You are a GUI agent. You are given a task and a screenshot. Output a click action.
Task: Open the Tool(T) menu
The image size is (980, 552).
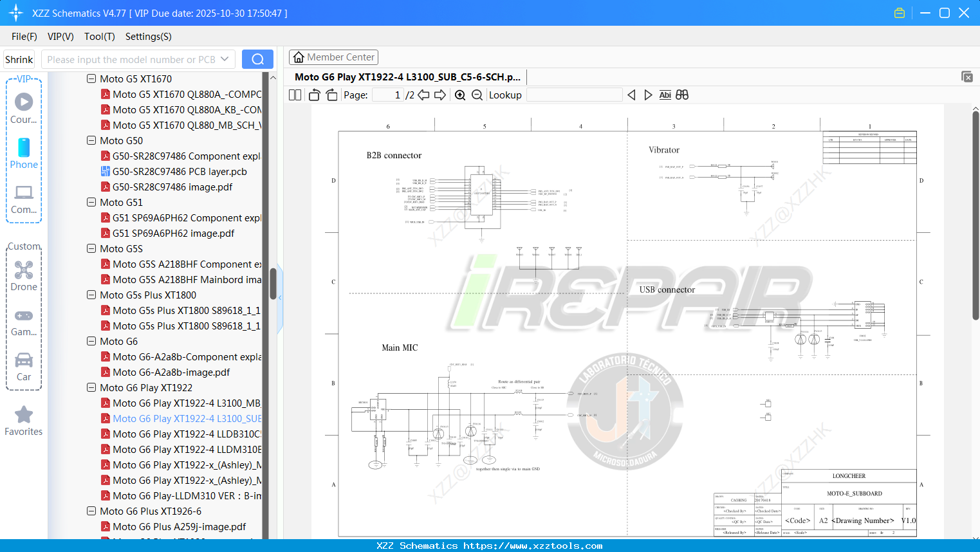pyautogui.click(x=100, y=37)
